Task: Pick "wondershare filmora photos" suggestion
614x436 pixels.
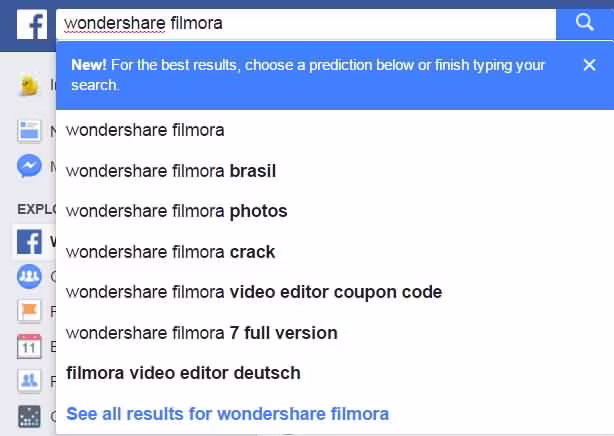Action: click(x=177, y=211)
